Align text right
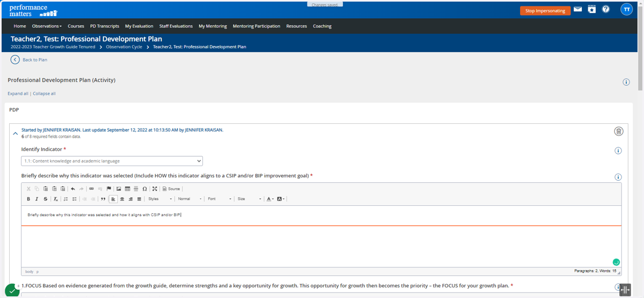Screen dimensions: 644x298 click(x=130, y=199)
